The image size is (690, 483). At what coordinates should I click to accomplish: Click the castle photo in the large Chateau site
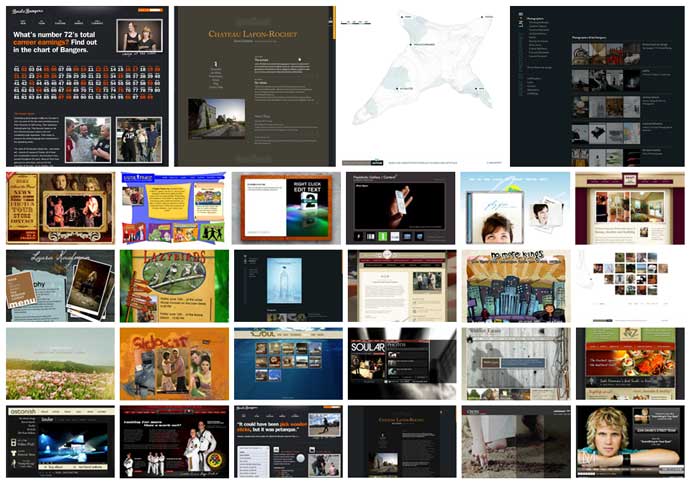[217, 119]
